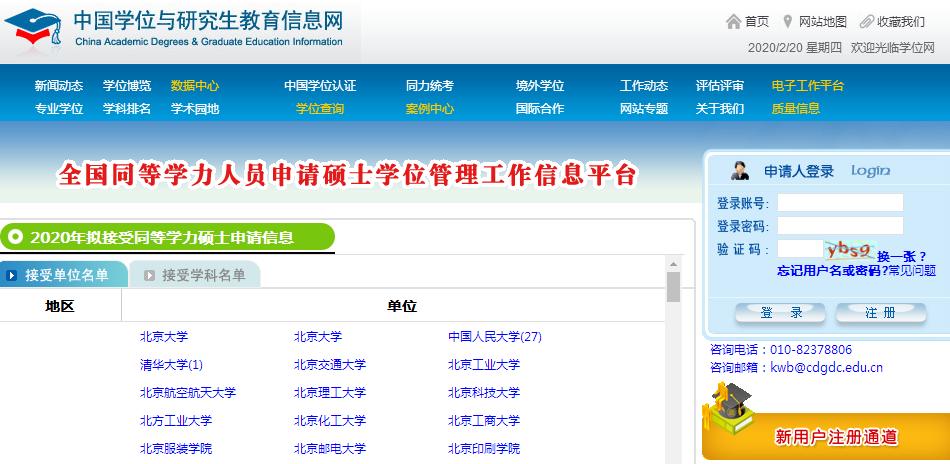Click the arrow icon on 接受学科名单 tab
This screenshot has width=950, height=464.
pyautogui.click(x=149, y=276)
